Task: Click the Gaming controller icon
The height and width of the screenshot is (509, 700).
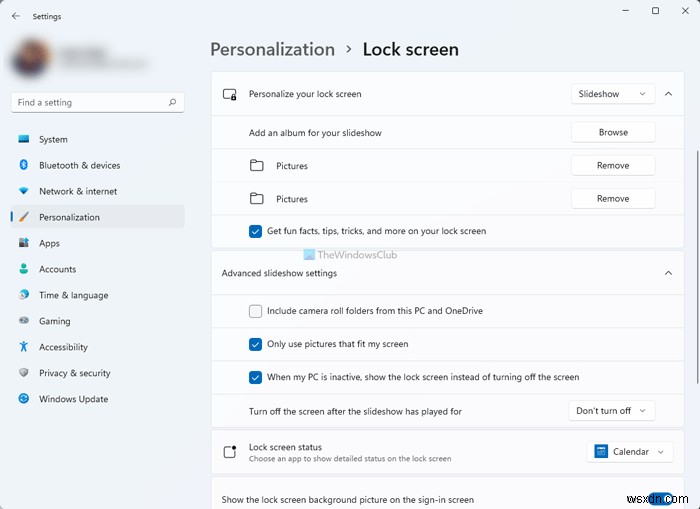Action: [x=24, y=321]
